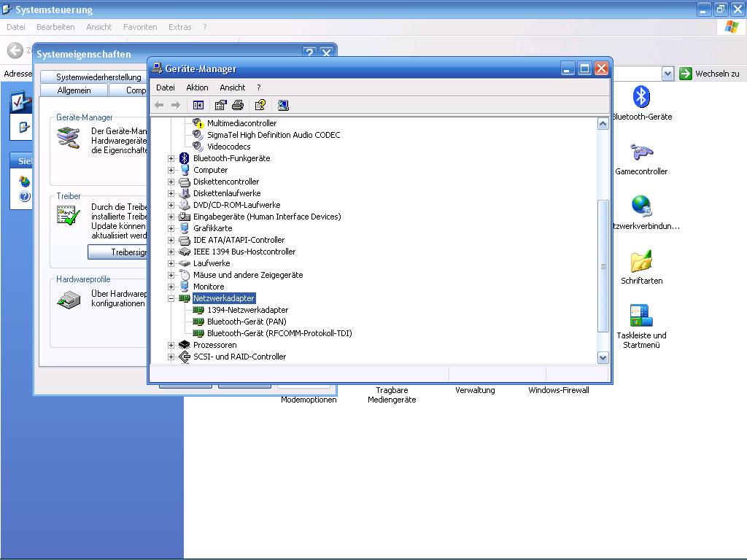Open the address bar dropdown arrow

tap(667, 74)
